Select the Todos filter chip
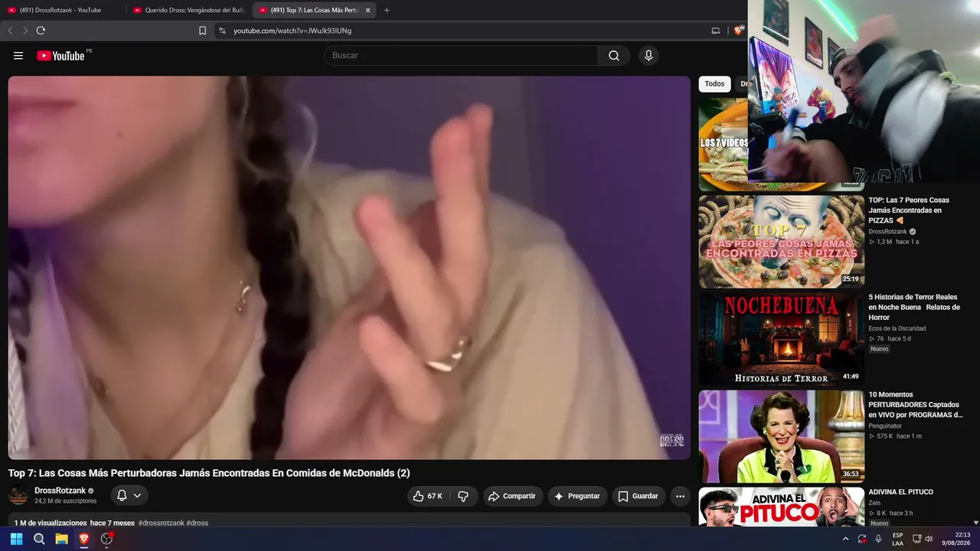 pos(714,84)
